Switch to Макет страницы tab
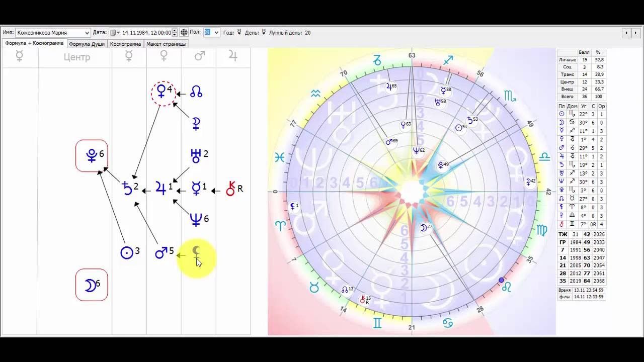 166,44
